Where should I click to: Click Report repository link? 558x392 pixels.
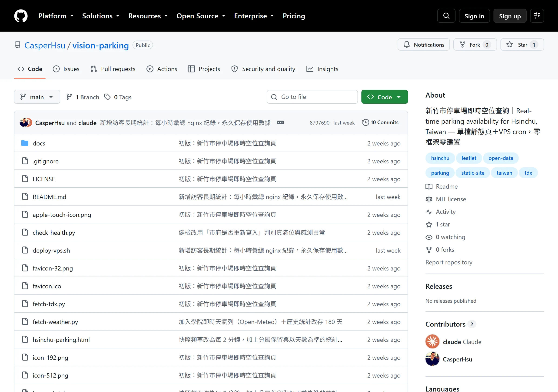449,262
